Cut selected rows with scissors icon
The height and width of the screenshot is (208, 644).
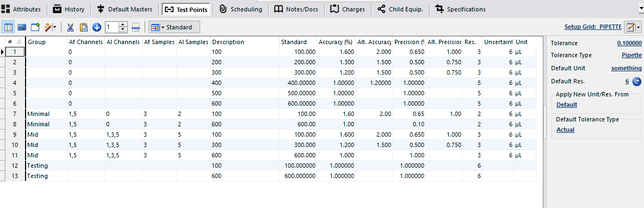pyautogui.click(x=70, y=28)
